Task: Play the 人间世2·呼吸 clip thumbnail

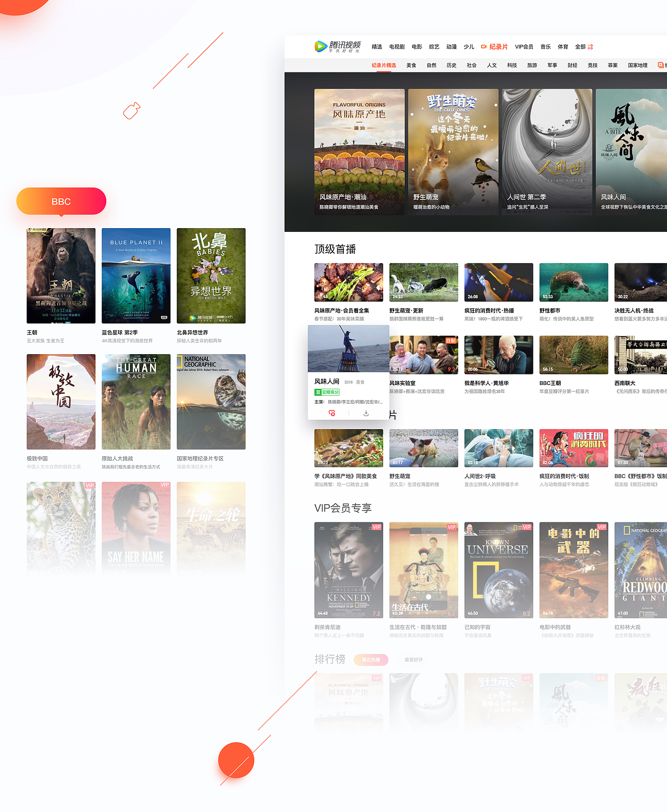Action: click(499, 448)
